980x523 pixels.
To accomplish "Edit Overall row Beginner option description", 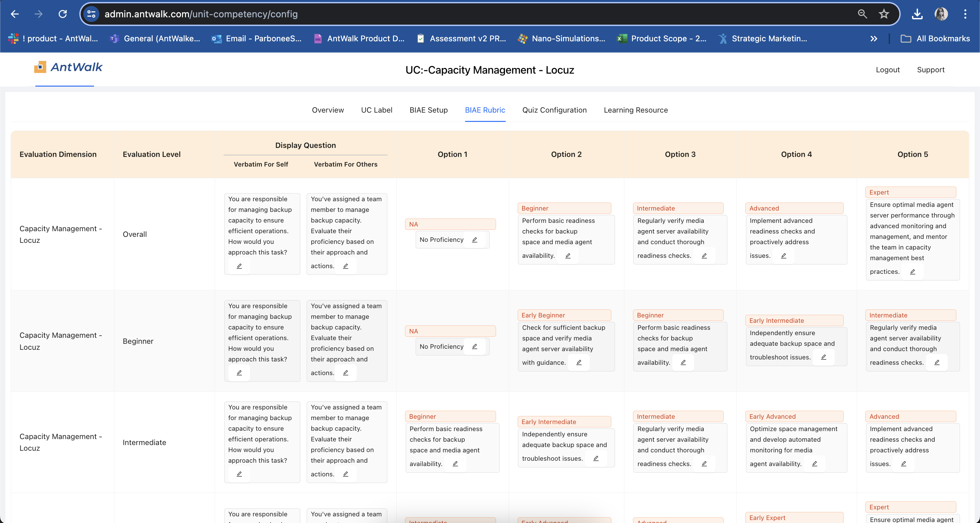I will [568, 256].
